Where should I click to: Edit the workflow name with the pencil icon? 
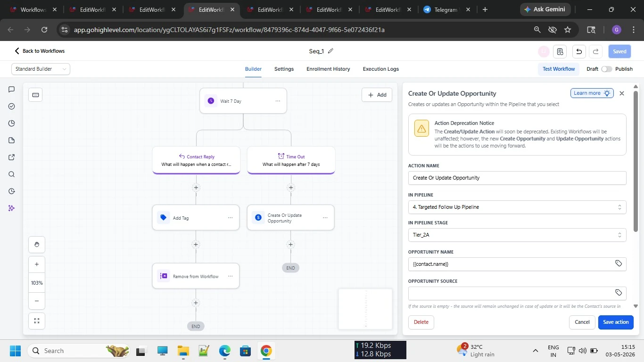coord(330,51)
